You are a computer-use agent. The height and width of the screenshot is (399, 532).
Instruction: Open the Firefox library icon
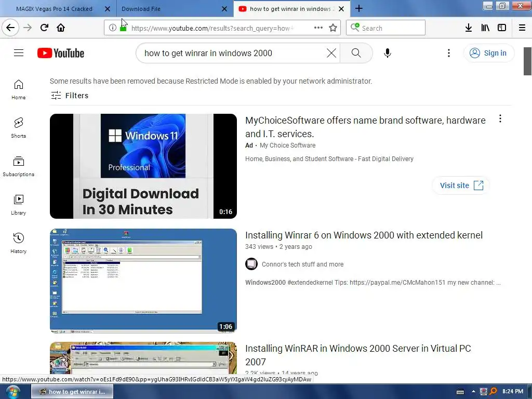point(485,28)
